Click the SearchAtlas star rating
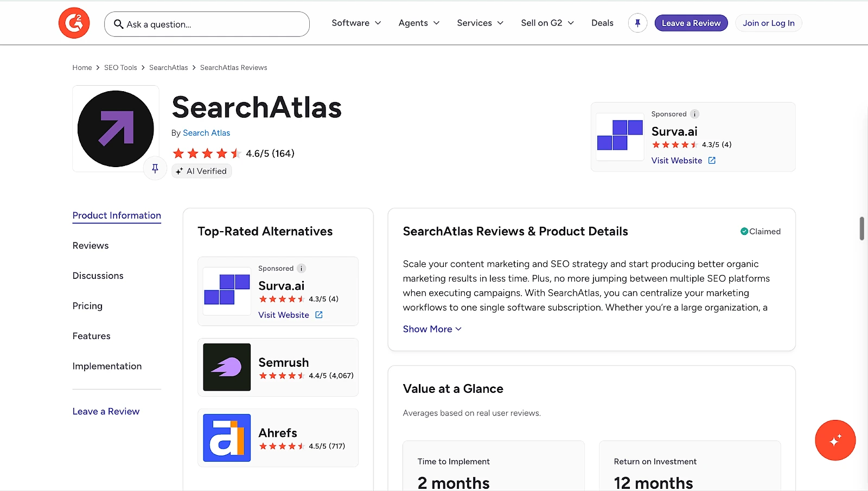Viewport: 868px width, 491px height. pos(207,154)
